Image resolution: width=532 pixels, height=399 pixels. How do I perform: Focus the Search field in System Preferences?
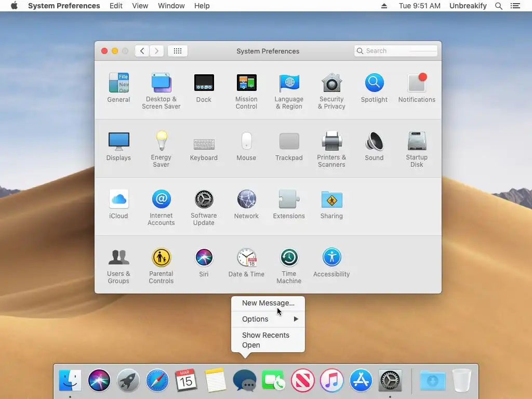pyautogui.click(x=395, y=51)
